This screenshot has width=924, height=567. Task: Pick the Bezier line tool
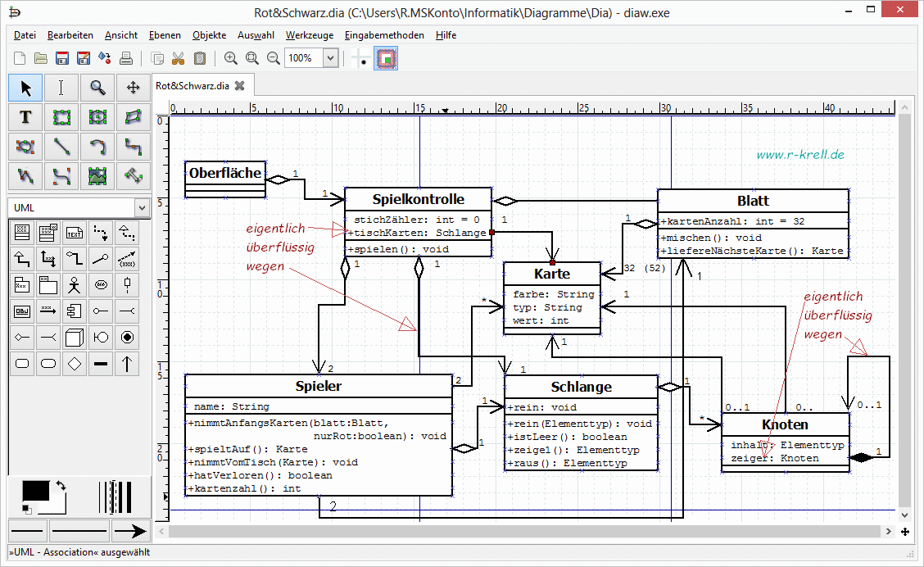tap(61, 176)
